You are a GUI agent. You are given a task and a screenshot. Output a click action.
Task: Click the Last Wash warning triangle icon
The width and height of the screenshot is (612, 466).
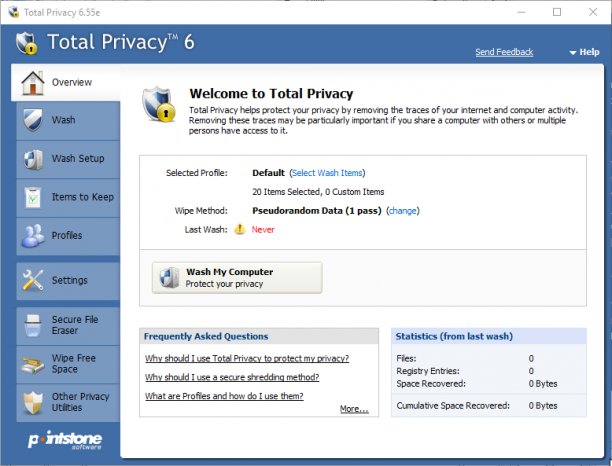[239, 229]
